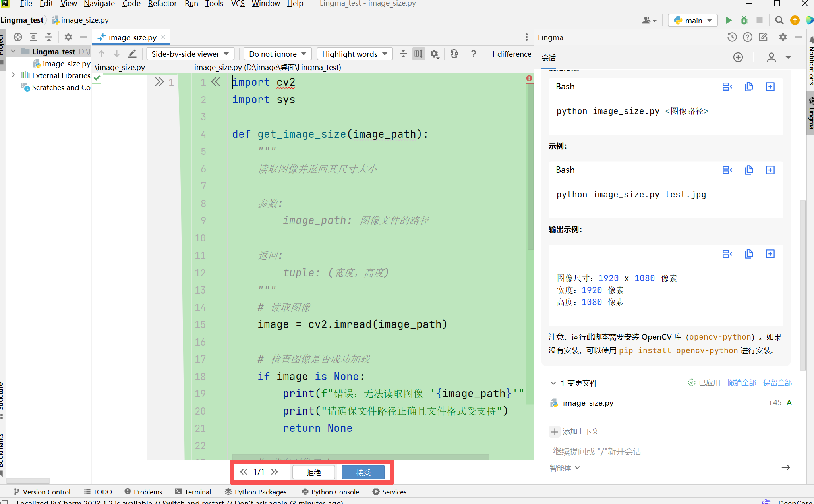This screenshot has height=504, width=814.
Task: Select image_size.py in Project tree
Action: (x=62, y=64)
